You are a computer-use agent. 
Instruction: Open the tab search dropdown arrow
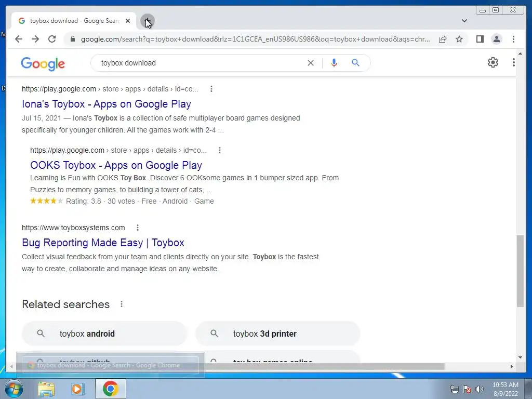[464, 21]
